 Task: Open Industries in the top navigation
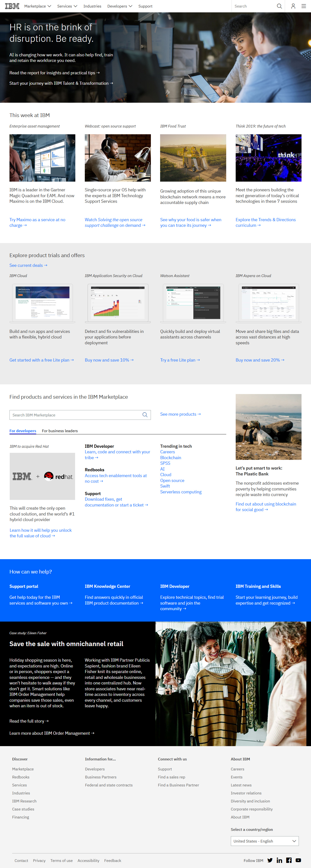(92, 6)
